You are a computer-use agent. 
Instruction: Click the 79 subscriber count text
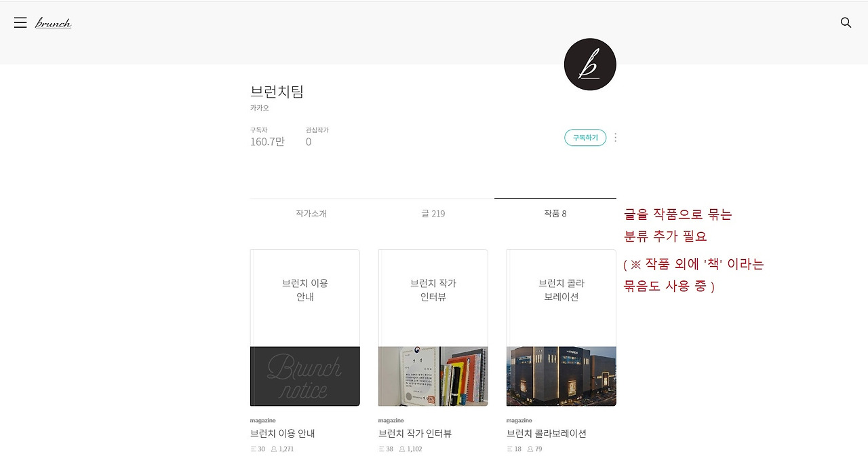[534, 449]
